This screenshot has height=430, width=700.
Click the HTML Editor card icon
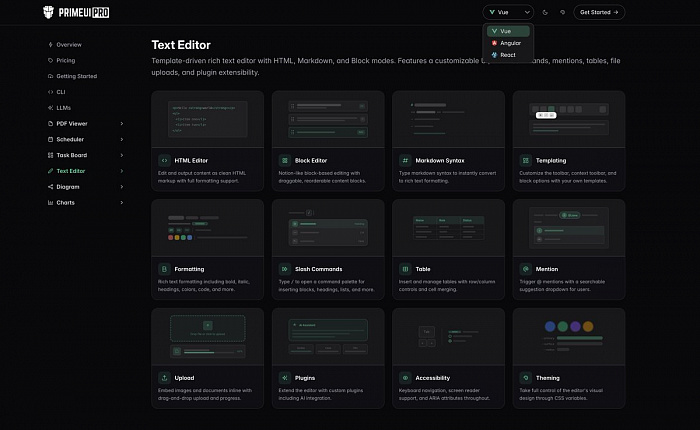click(164, 160)
